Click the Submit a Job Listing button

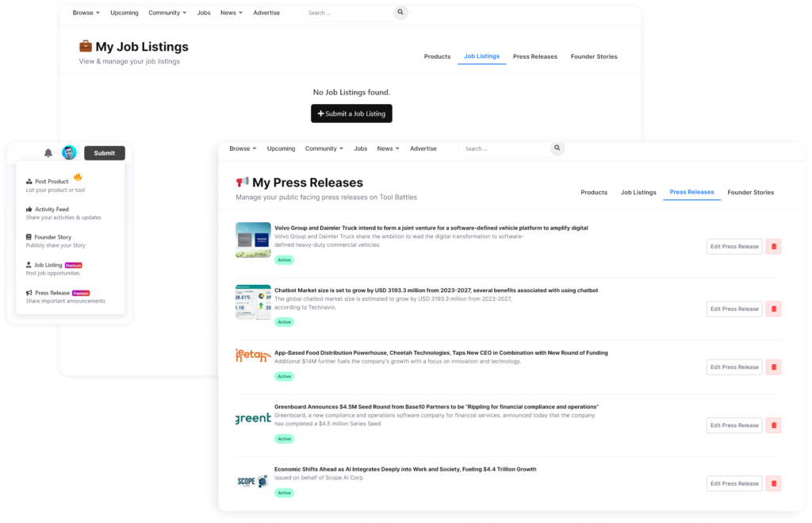click(351, 113)
